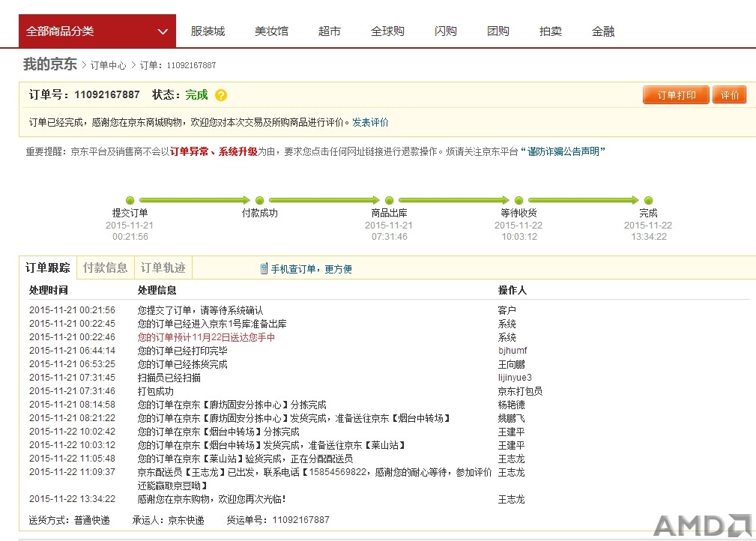Open the 全球购 nav item
The height and width of the screenshot is (541, 756).
tap(387, 31)
